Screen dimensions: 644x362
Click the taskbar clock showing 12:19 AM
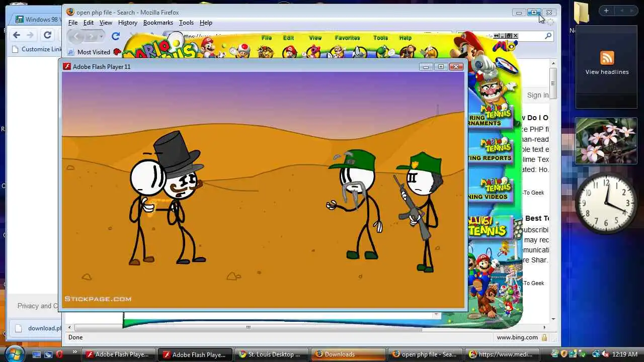pyautogui.click(x=625, y=354)
